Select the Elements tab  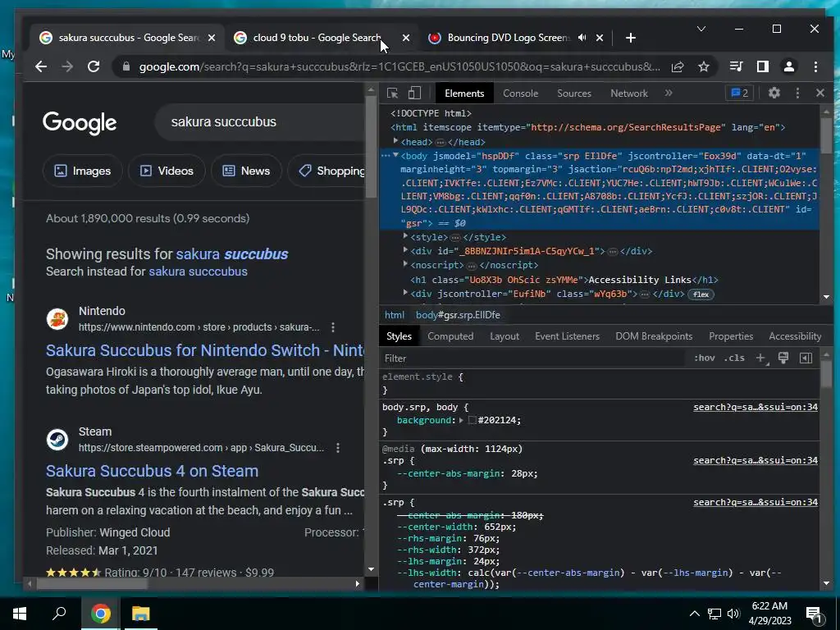(x=464, y=94)
